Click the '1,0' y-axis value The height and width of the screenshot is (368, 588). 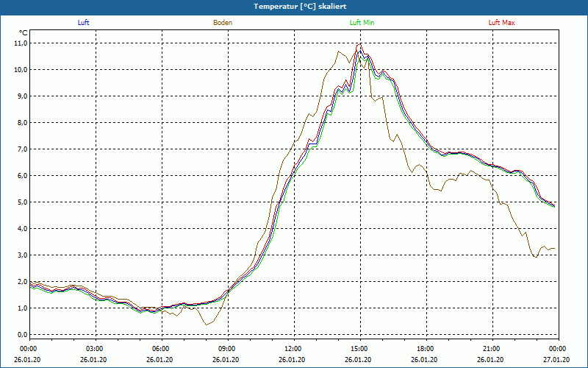(23, 308)
